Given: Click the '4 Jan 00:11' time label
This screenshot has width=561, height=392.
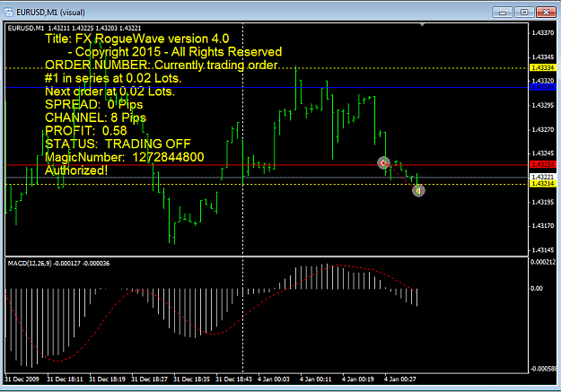Looking at the screenshot, I should [316, 379].
